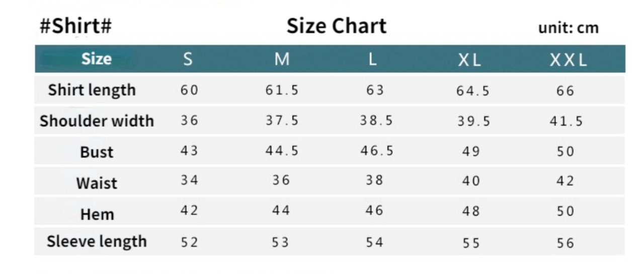Select the Size header cell
The width and height of the screenshot is (644, 274).
tap(96, 59)
